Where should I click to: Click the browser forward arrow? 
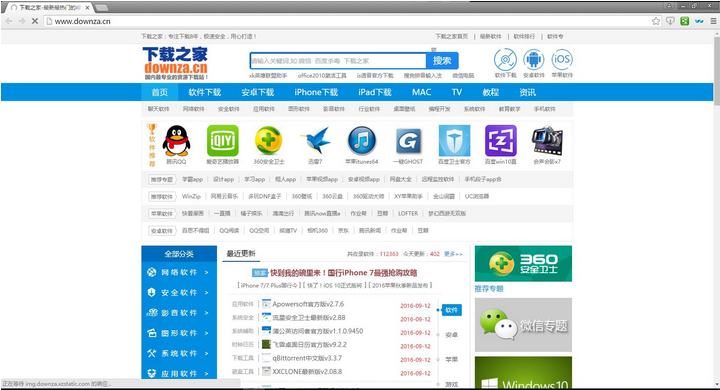point(22,21)
